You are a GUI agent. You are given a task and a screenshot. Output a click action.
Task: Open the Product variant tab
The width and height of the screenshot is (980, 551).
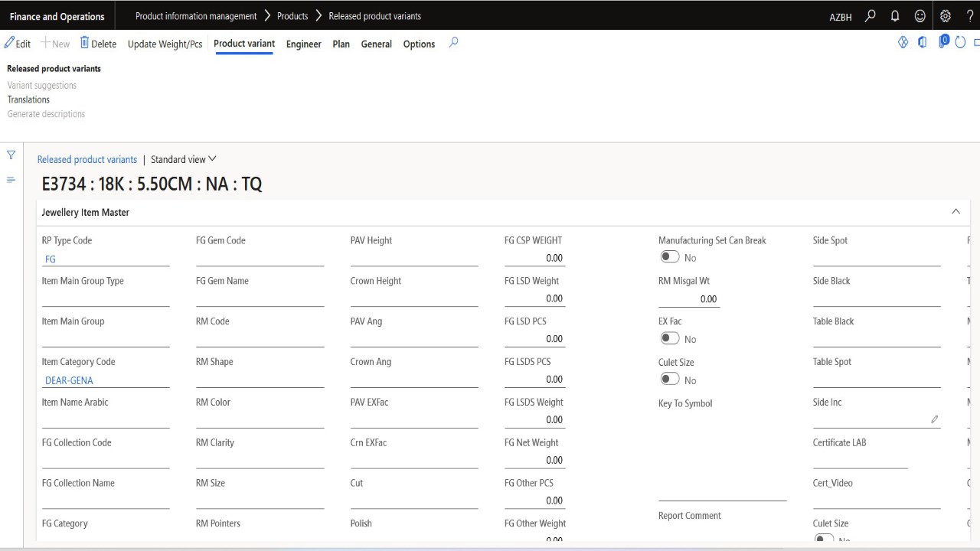(x=244, y=44)
